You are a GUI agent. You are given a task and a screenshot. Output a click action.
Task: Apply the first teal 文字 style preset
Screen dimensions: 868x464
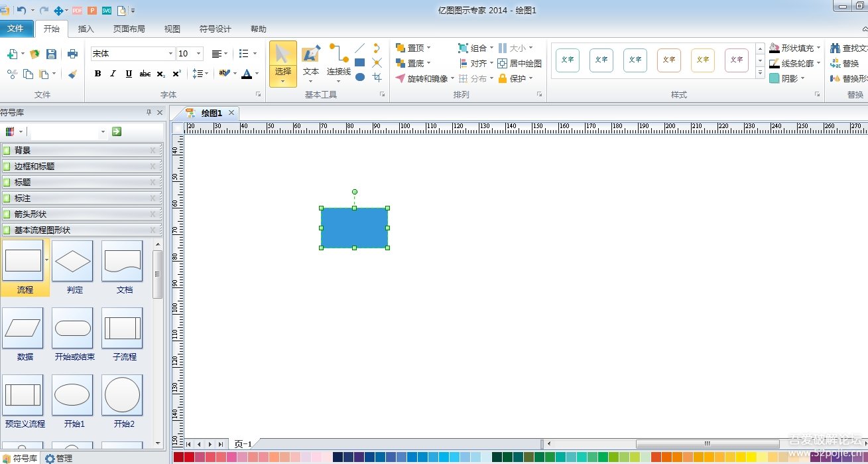click(x=568, y=60)
